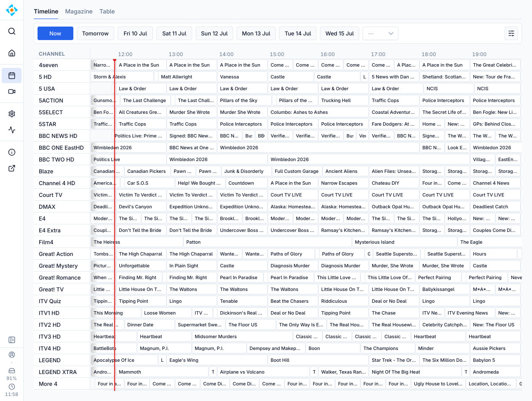Jump to Tomorrow in the guide

pyautogui.click(x=95, y=33)
